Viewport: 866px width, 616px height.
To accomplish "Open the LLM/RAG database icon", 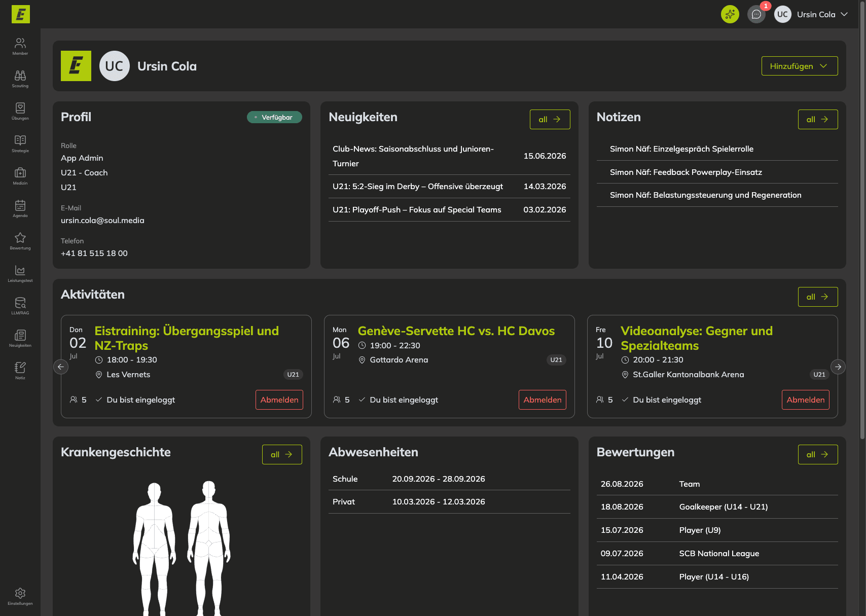I will tap(20, 306).
